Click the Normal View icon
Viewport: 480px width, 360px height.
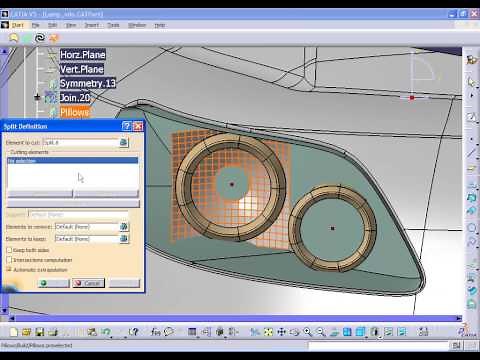tap(334, 332)
